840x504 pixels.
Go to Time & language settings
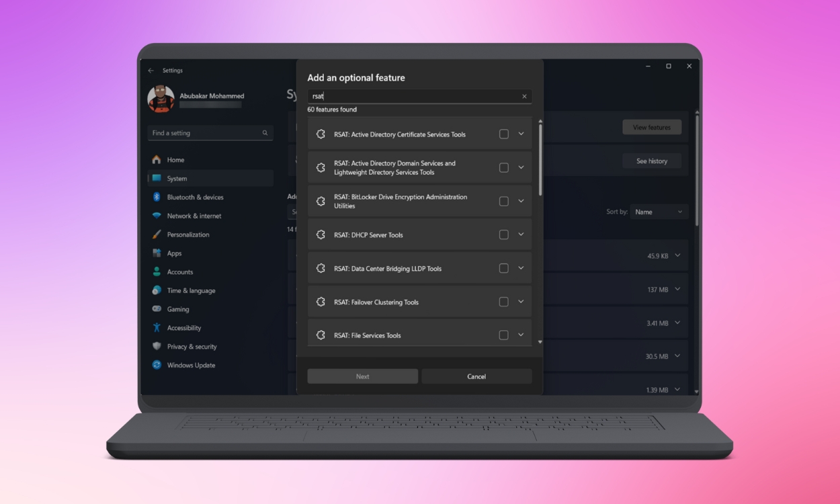tap(191, 290)
